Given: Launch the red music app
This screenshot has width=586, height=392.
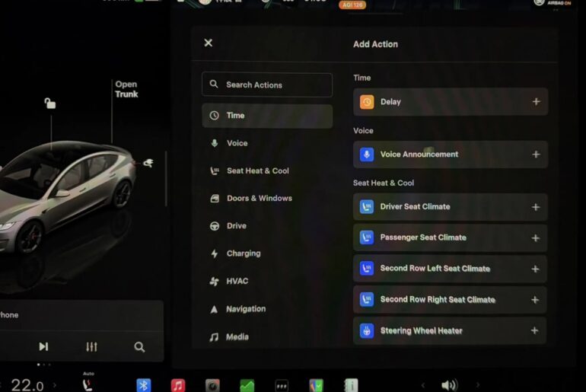Looking at the screenshot, I should click(178, 385).
